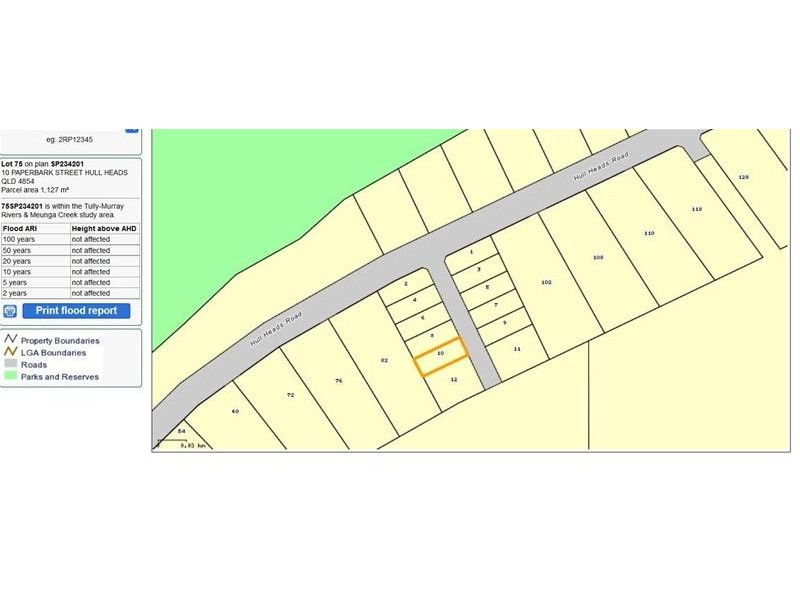Select parcel 102 on the map
Screen dimensions: 800x600
coord(546,283)
